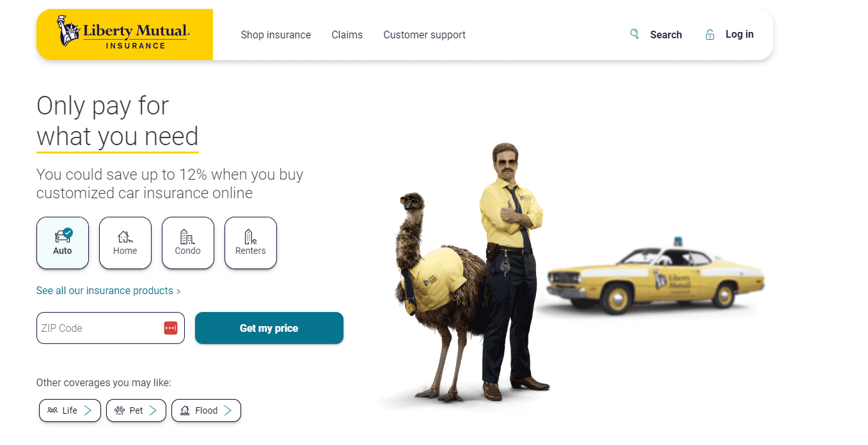Select the Home insurance option tile
Viewport: 868px width, 445px height.
click(x=125, y=243)
